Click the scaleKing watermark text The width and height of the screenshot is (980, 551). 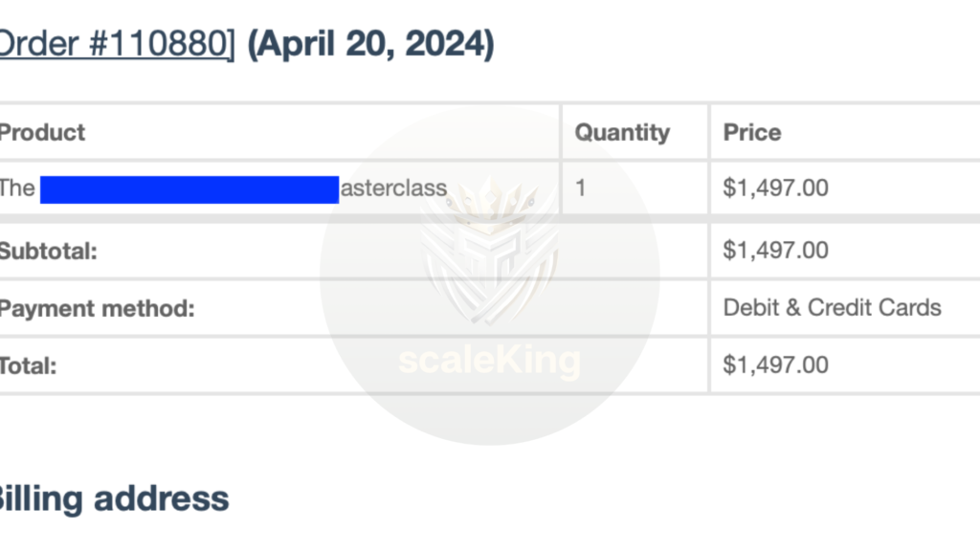(490, 361)
